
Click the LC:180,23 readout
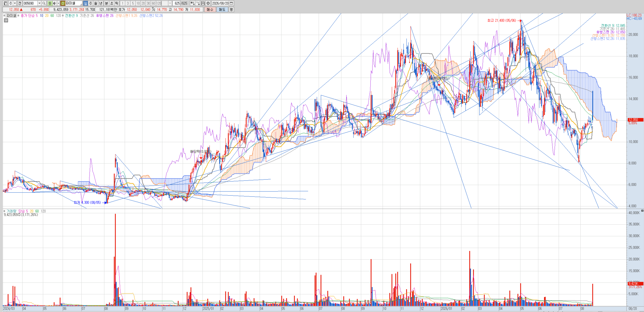point(634,15)
